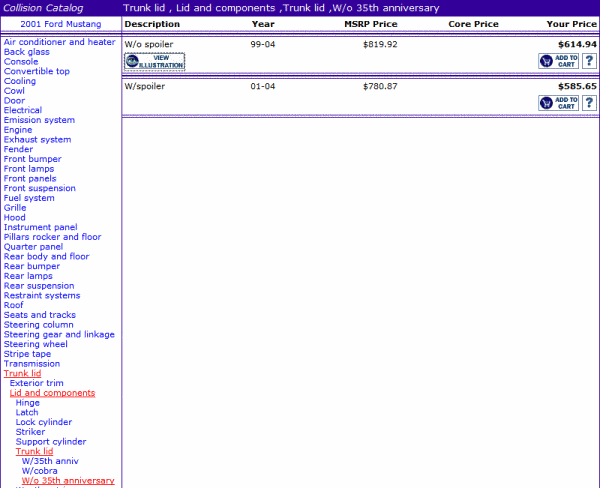Select Steering column category
Image resolution: width=600 pixels, height=488 pixels.
pyautogui.click(x=39, y=325)
